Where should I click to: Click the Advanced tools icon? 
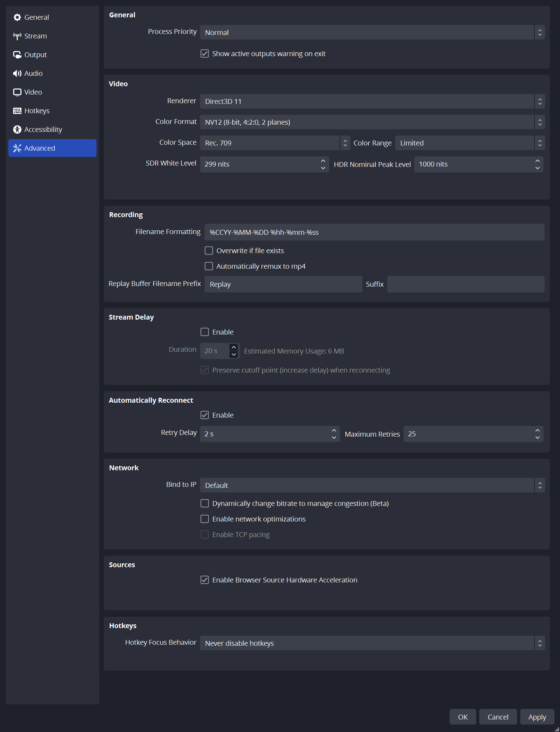click(x=17, y=148)
